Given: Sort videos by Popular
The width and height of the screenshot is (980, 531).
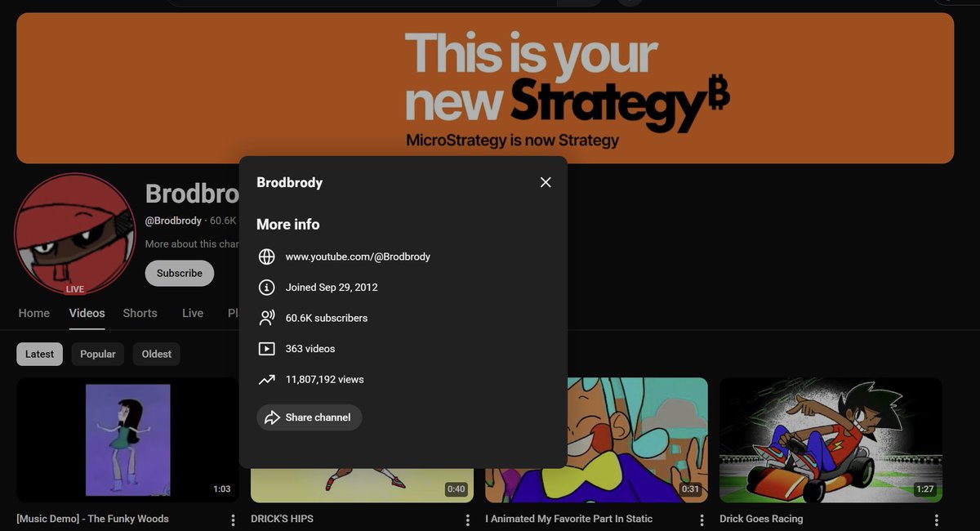Looking at the screenshot, I should tap(98, 354).
